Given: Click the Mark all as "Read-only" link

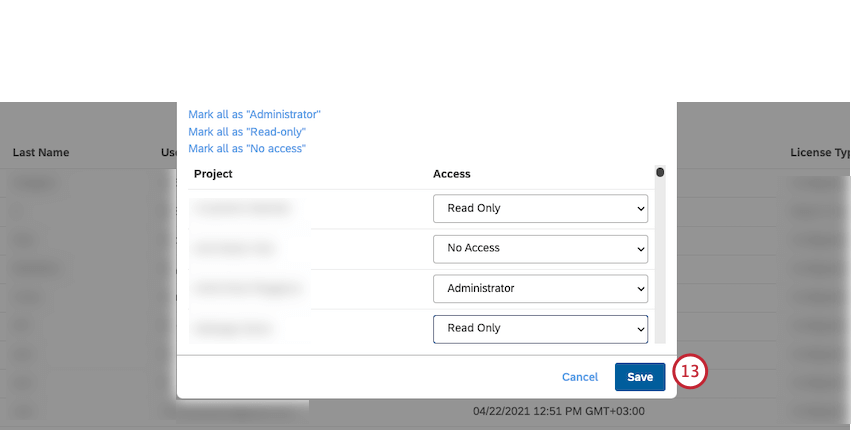Looking at the screenshot, I should coord(247,132).
